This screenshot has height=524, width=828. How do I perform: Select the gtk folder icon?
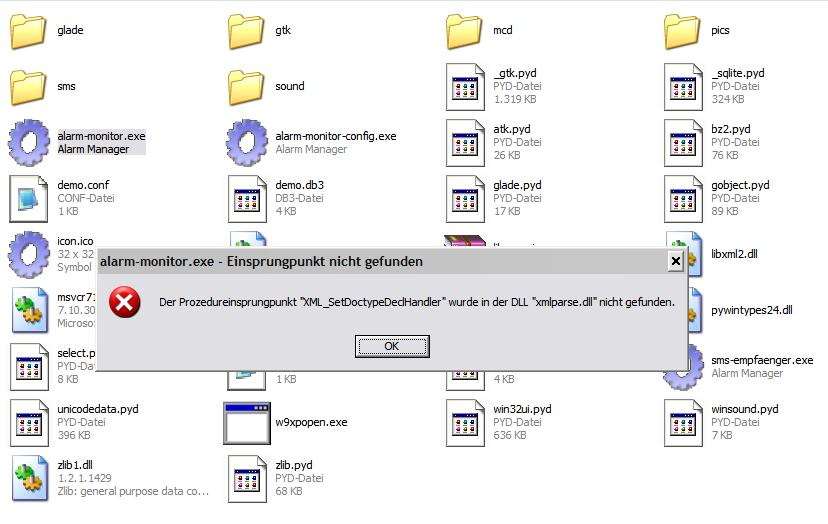(x=246, y=31)
